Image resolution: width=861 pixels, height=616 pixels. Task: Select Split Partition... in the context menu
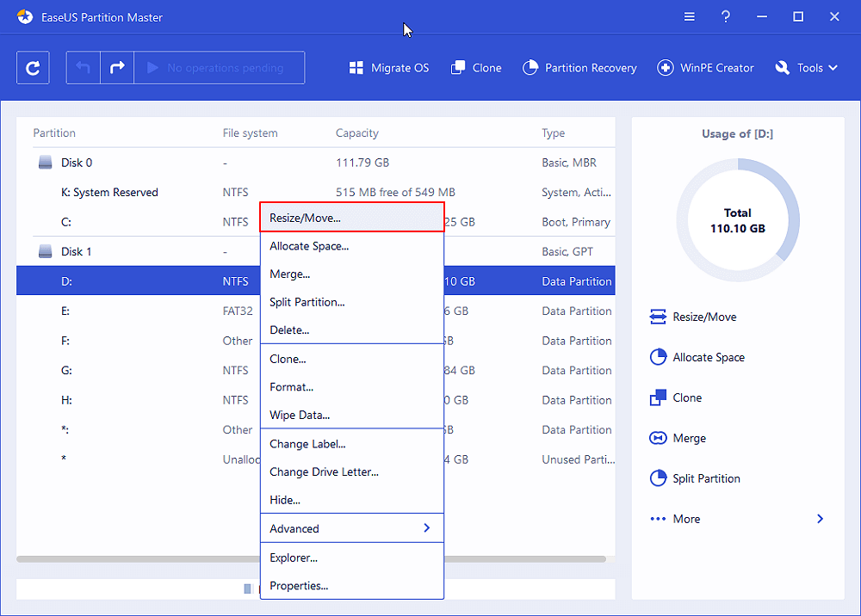(352, 302)
